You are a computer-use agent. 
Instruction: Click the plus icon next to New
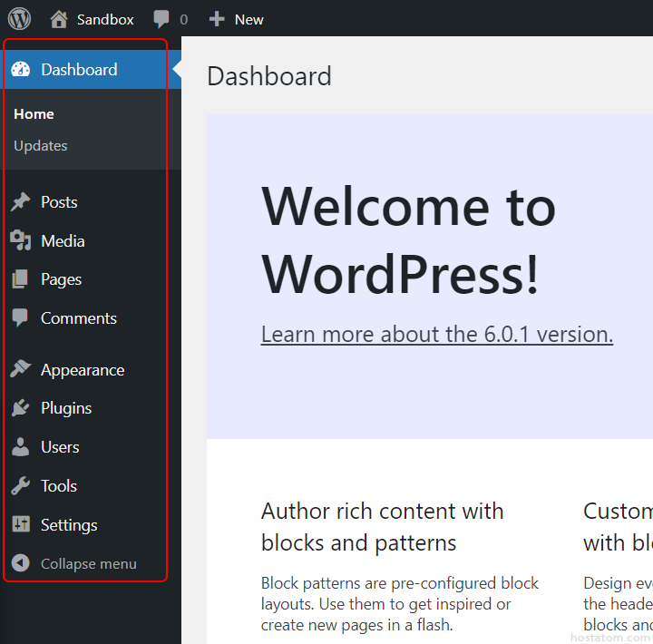click(x=217, y=19)
